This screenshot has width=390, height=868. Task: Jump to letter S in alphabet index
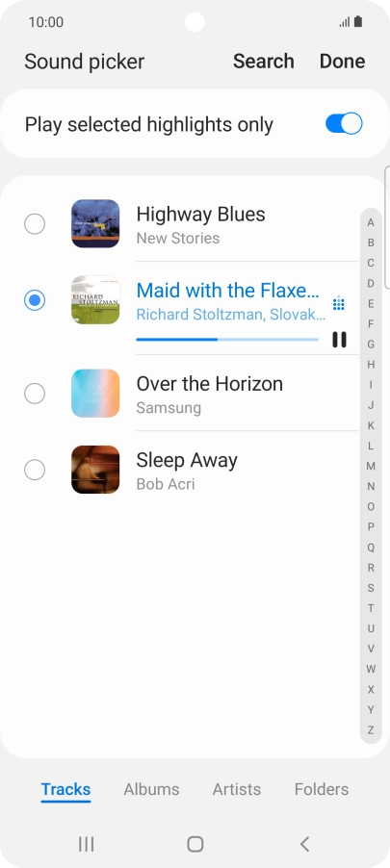(371, 588)
